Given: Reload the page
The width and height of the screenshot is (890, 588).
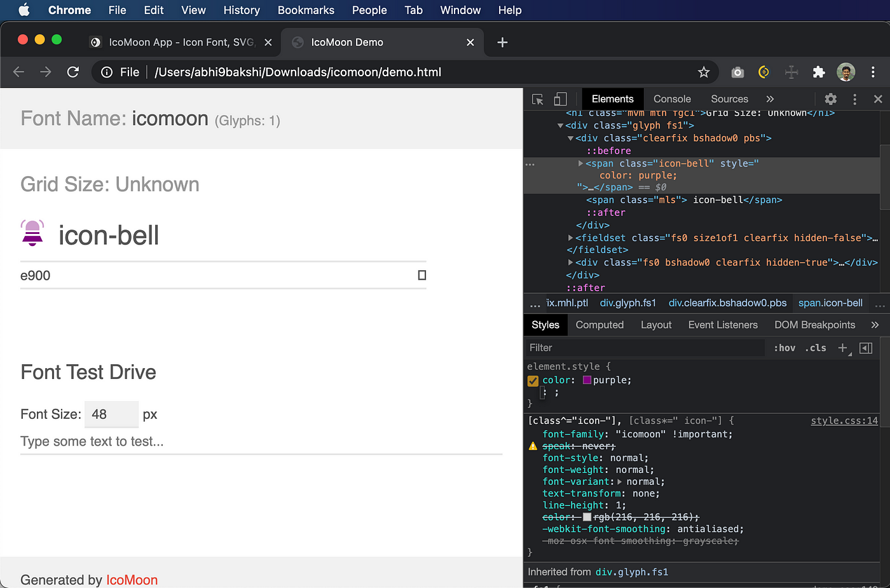Looking at the screenshot, I should click(73, 72).
